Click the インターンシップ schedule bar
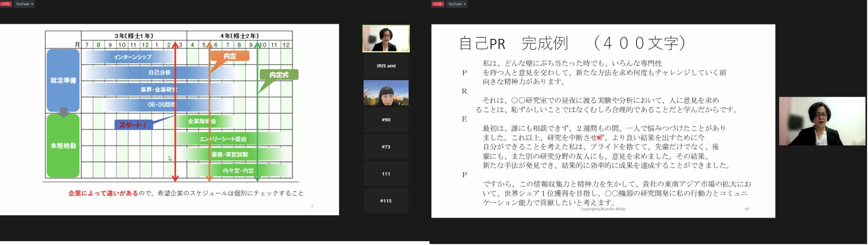This screenshot has width=868, height=245. coord(132,57)
